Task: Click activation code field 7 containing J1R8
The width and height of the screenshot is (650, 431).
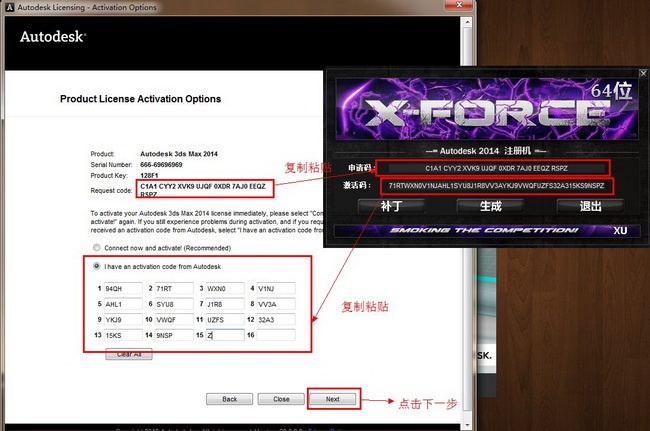Action: click(225, 304)
